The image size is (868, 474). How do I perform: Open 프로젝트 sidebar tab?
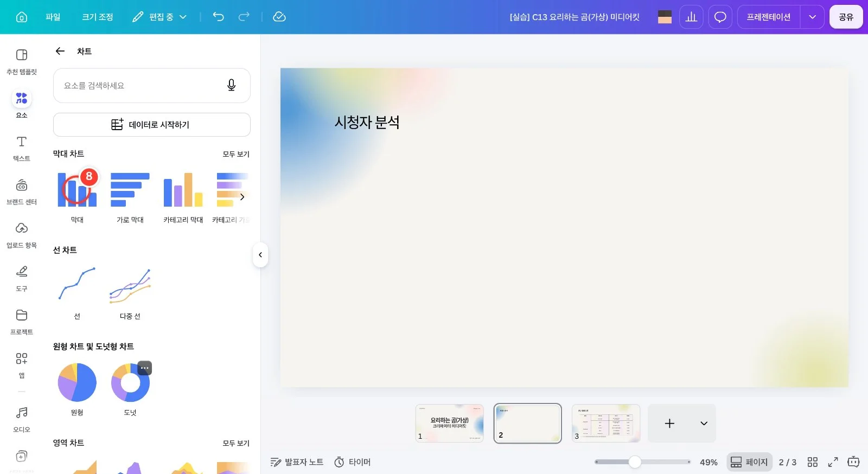click(x=22, y=322)
